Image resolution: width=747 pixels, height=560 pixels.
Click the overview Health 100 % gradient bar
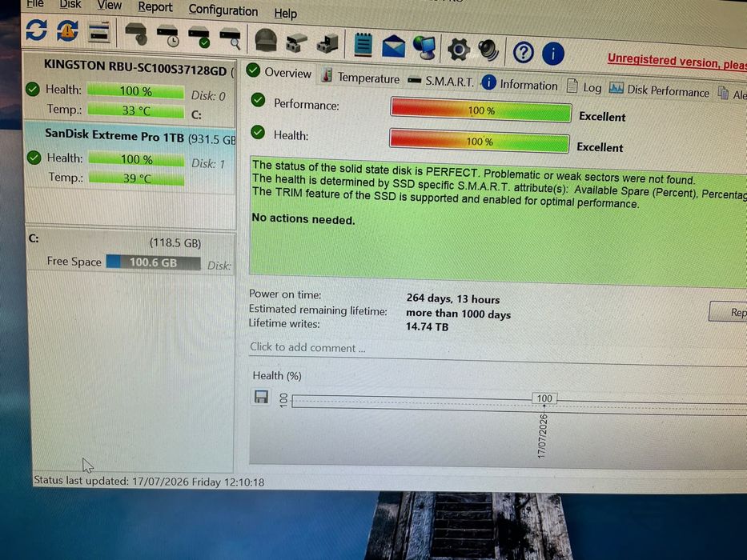480,141
